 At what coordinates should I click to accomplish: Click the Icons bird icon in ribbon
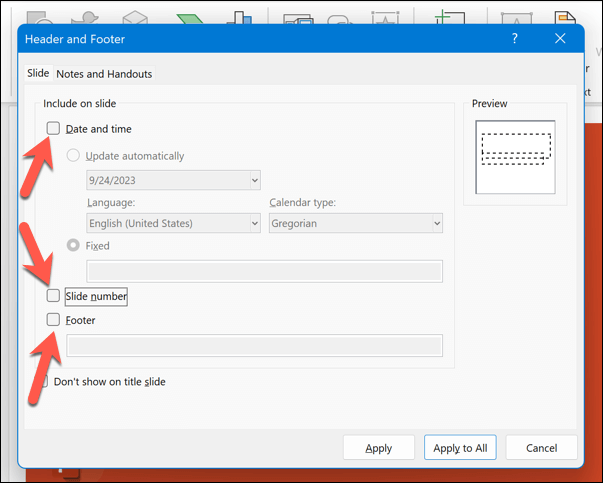tap(88, 14)
